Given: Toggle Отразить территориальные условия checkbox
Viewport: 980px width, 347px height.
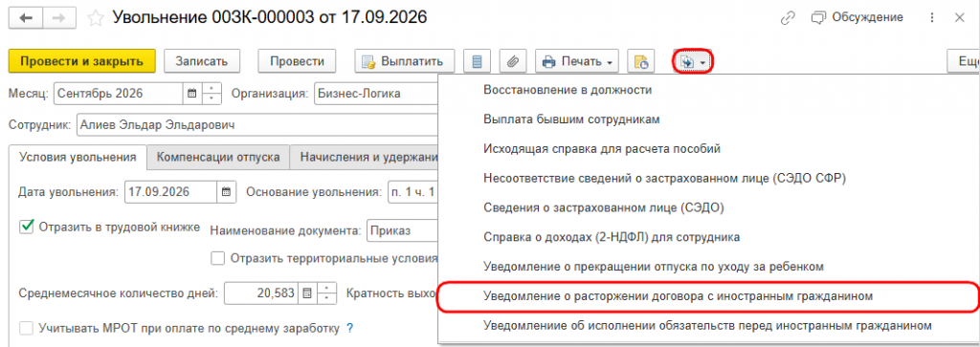Looking at the screenshot, I should coord(217,258).
